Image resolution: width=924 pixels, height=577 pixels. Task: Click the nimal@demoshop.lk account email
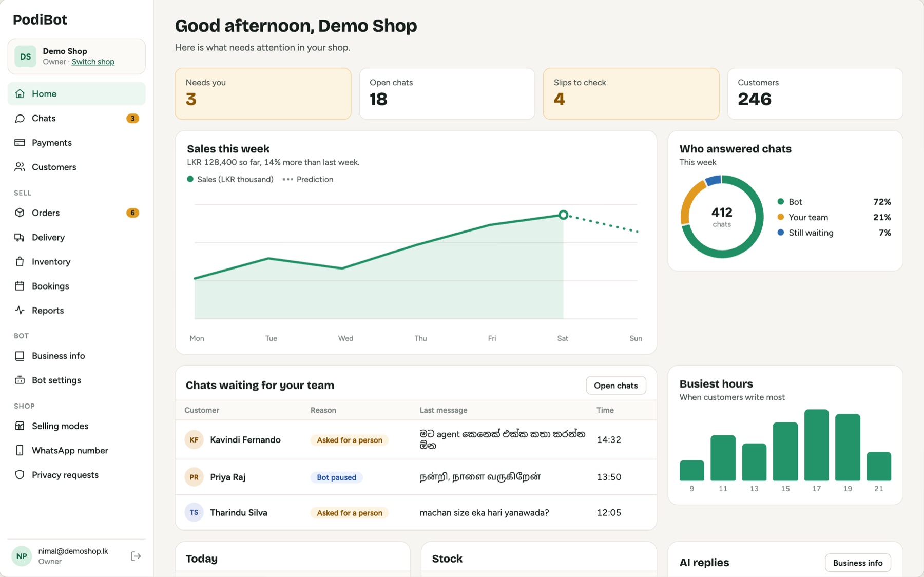(73, 551)
